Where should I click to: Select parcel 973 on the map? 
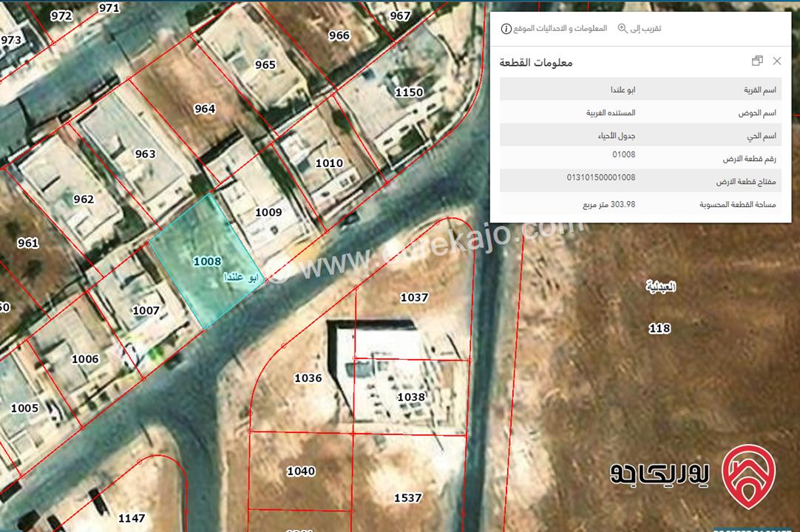[x=11, y=40]
